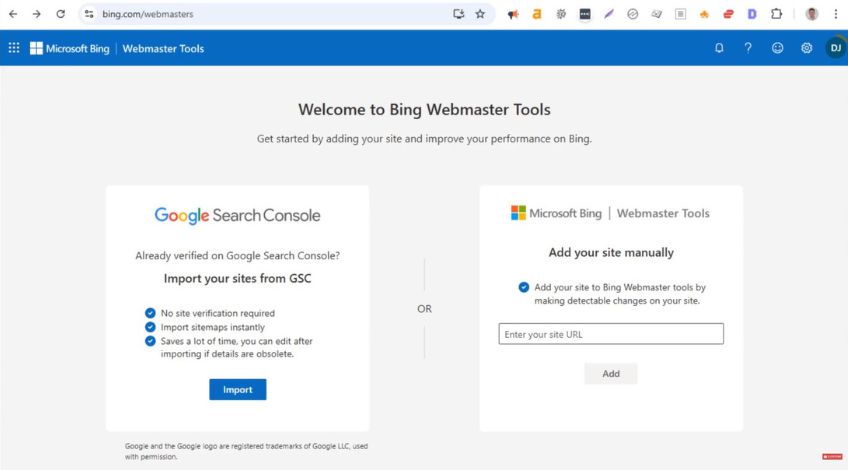The width and height of the screenshot is (848, 470).
Task: Open notifications bell in Bing header
Action: 719,48
